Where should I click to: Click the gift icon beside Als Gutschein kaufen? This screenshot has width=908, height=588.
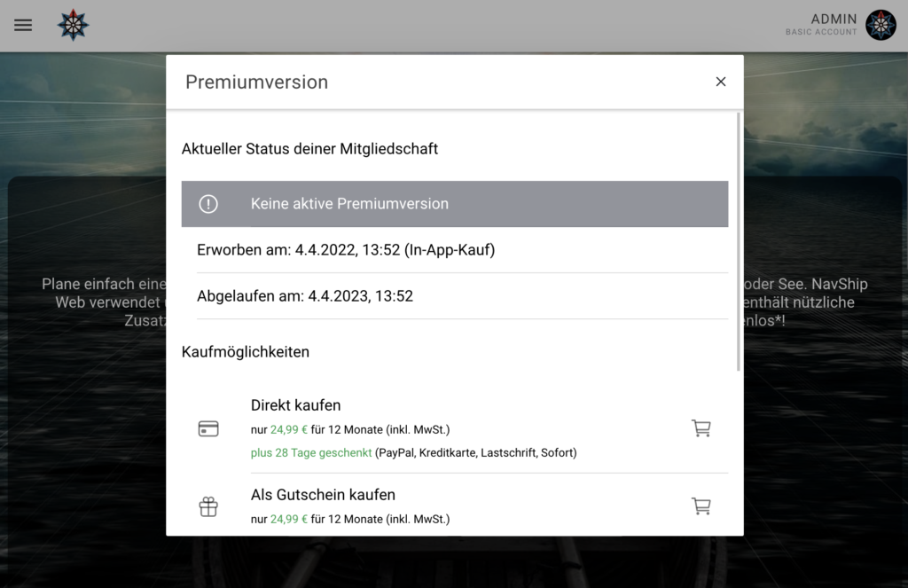[207, 506]
